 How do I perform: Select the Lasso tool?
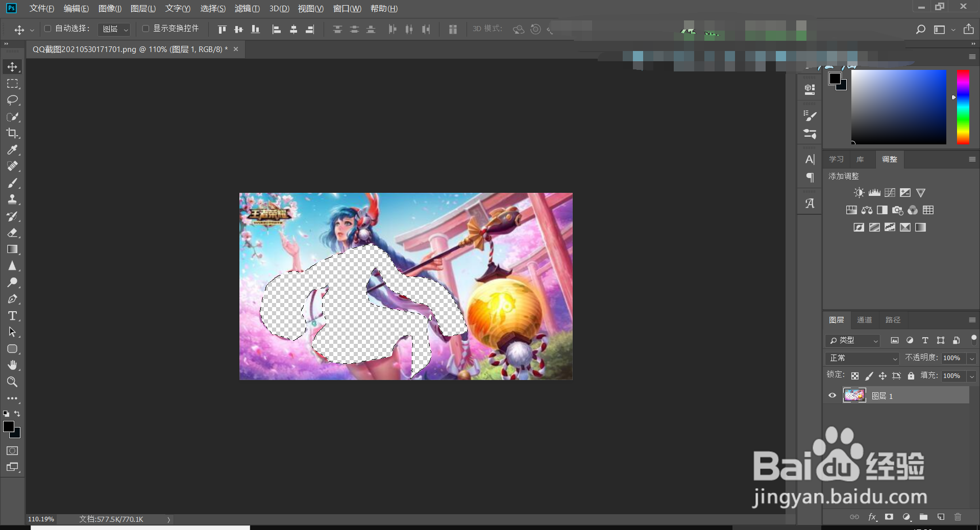pyautogui.click(x=12, y=100)
